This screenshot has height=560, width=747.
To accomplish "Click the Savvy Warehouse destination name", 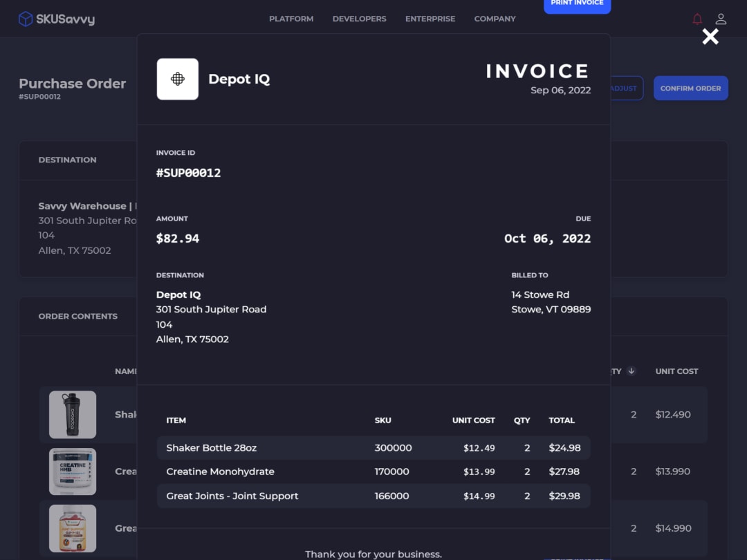I will [x=82, y=206].
